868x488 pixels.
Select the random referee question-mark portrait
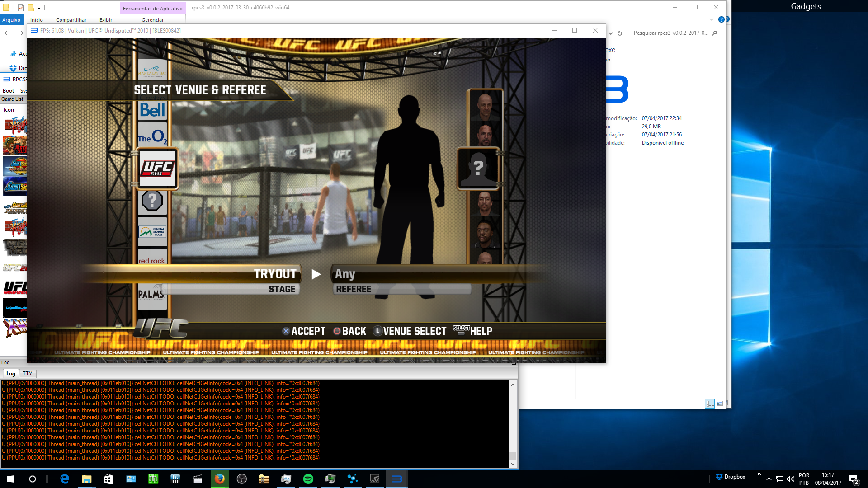pos(478,169)
